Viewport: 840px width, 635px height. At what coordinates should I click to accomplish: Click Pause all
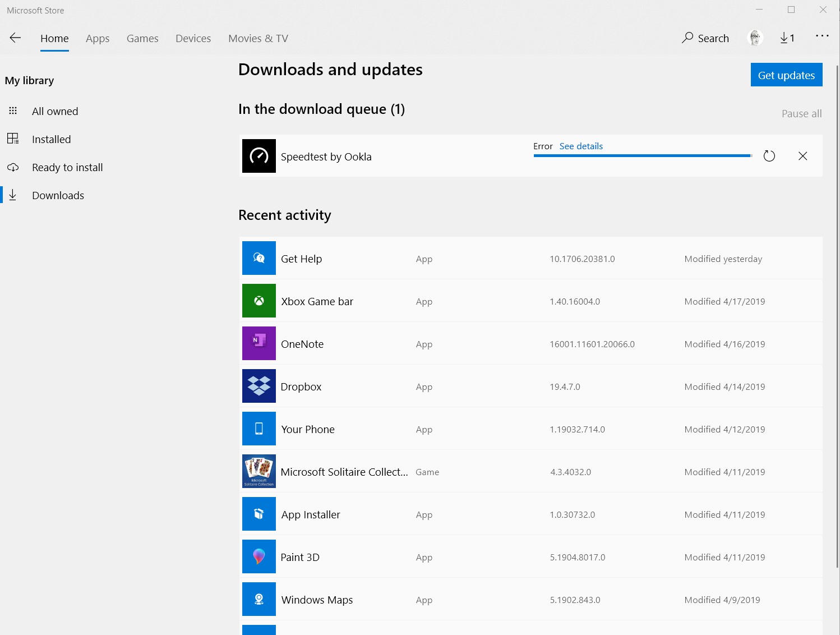pos(802,113)
